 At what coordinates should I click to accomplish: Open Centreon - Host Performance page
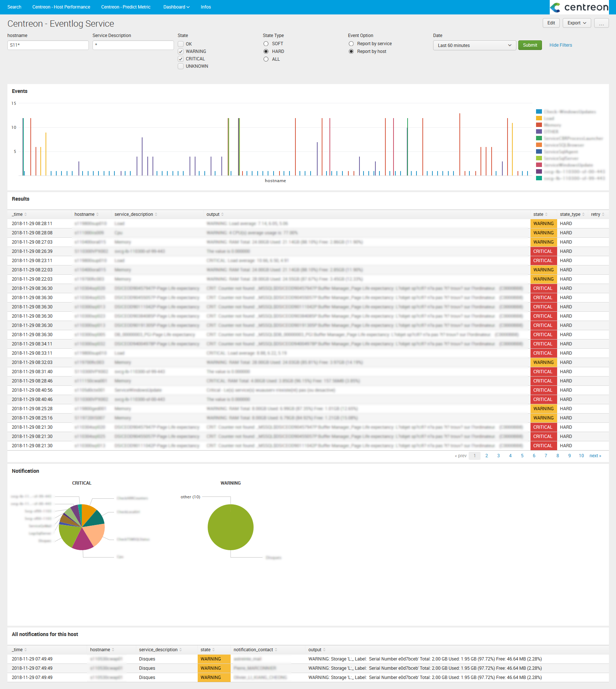[x=61, y=7]
